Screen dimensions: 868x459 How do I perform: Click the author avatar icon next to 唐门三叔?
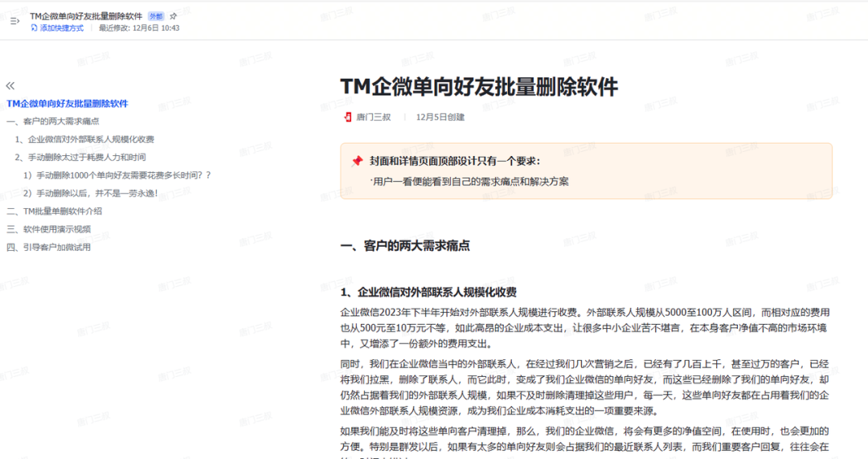click(348, 117)
